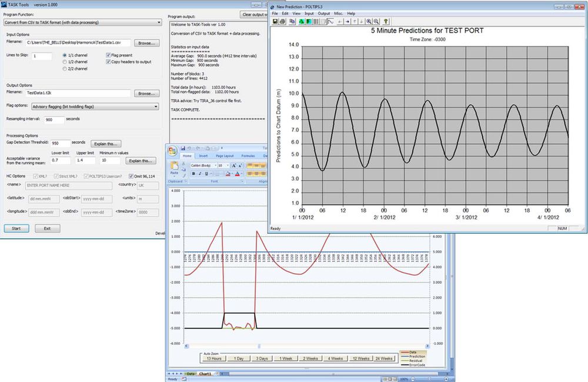Click the Paste icon in Excel ribbon

coord(175,165)
